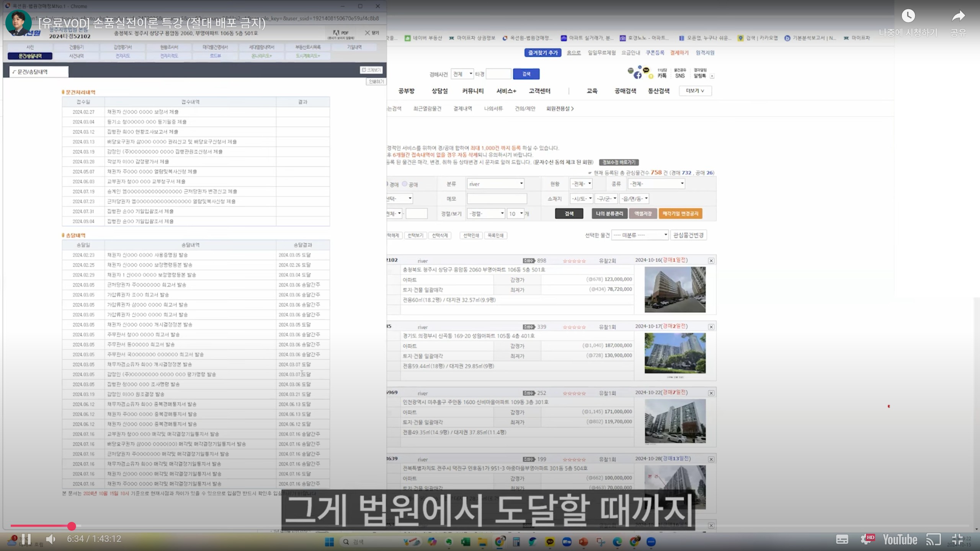Click the X on the 2024-10-22 listing
This screenshot has height=551, width=980.
(711, 393)
